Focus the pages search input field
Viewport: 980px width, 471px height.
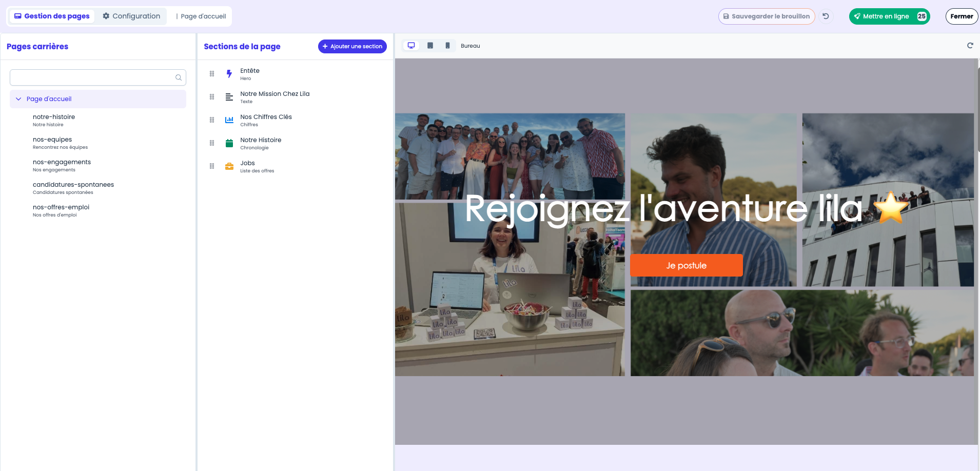click(98, 77)
